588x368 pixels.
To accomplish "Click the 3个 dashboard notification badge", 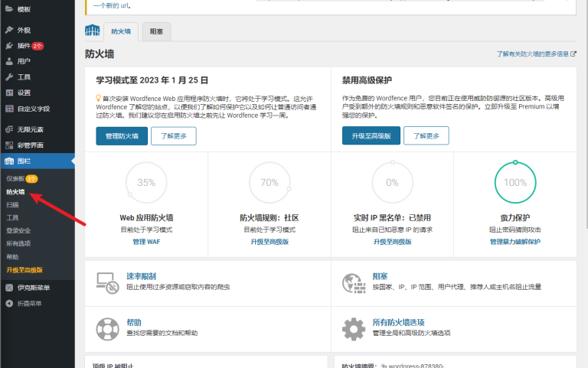I will pos(31,179).
